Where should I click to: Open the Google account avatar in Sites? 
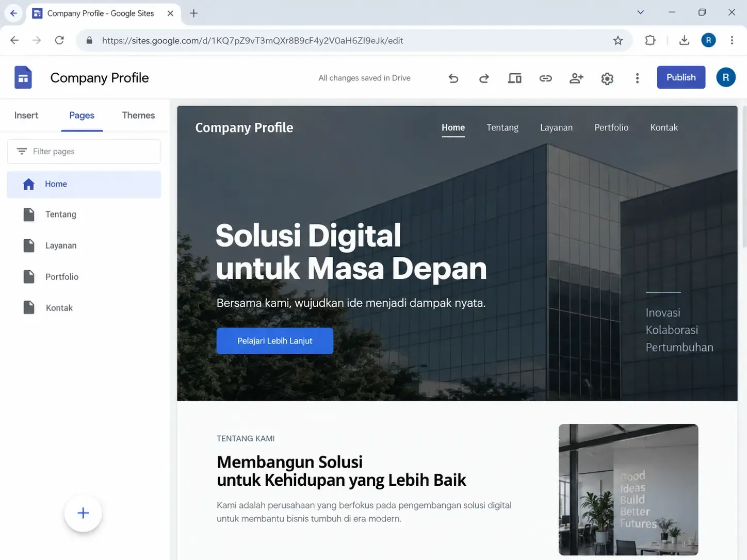pos(726,77)
